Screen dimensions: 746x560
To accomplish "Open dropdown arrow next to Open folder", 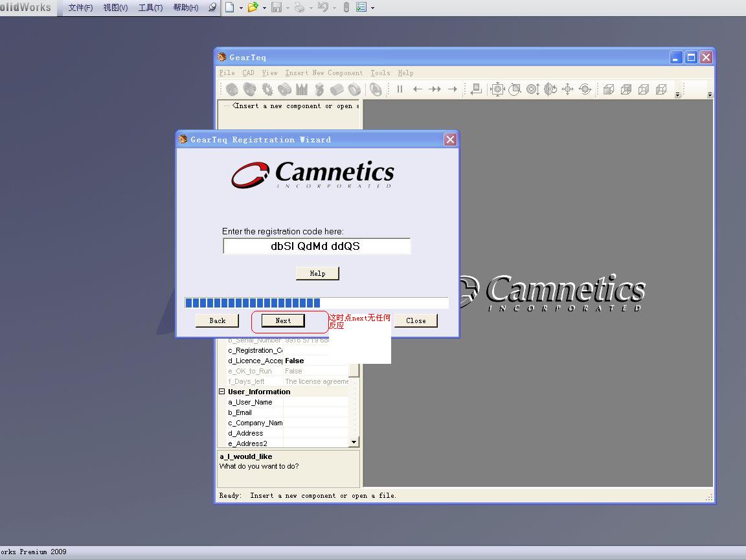I will pos(264,8).
